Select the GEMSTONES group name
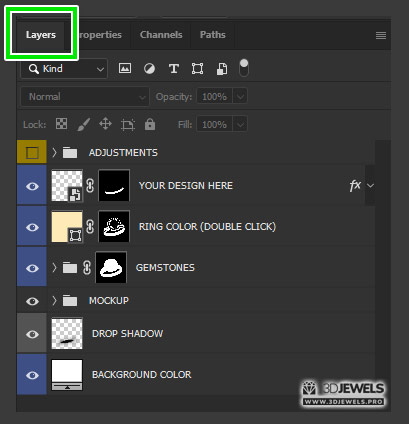409x424 pixels. (x=165, y=268)
